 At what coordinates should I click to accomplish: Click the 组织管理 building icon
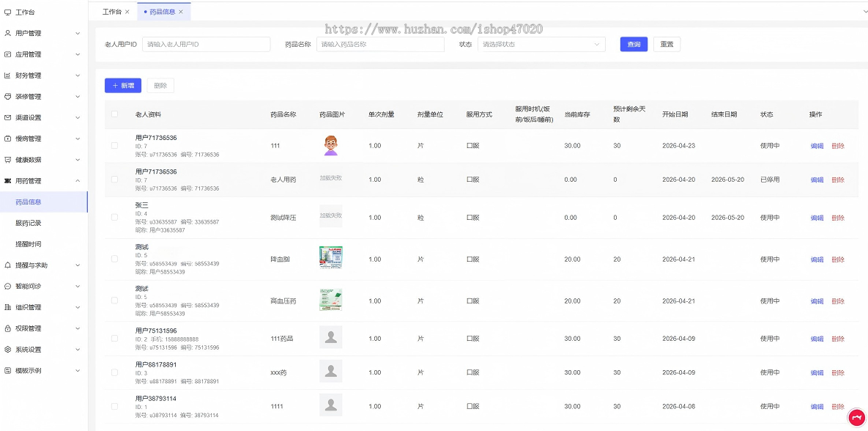(x=8, y=307)
